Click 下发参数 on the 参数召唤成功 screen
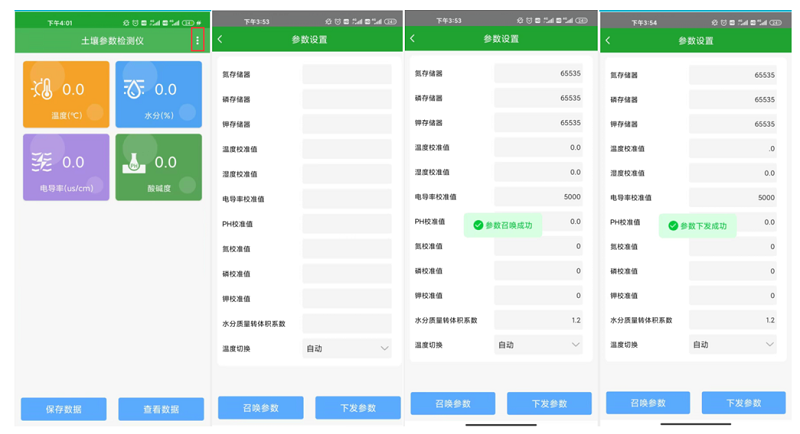The image size is (800, 434). 549,403
